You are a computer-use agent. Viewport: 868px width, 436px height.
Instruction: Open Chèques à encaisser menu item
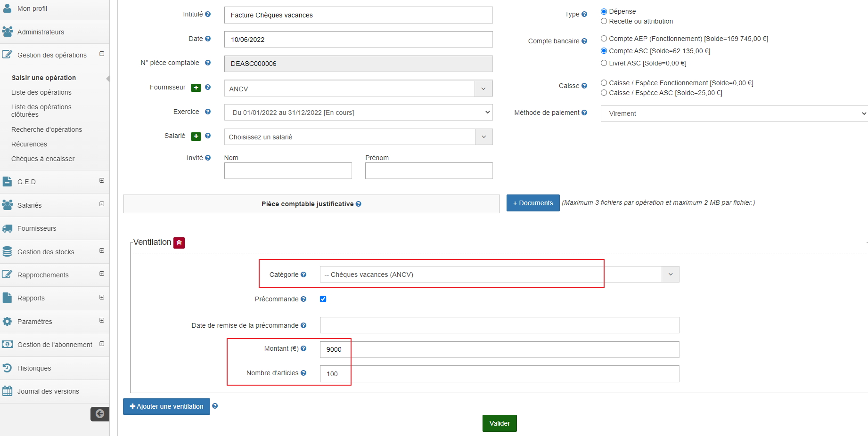click(43, 159)
